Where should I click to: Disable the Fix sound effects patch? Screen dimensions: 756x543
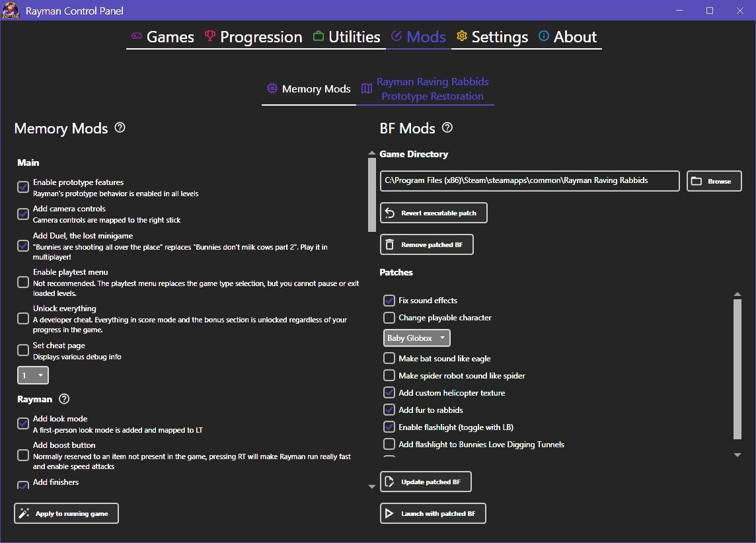(389, 300)
